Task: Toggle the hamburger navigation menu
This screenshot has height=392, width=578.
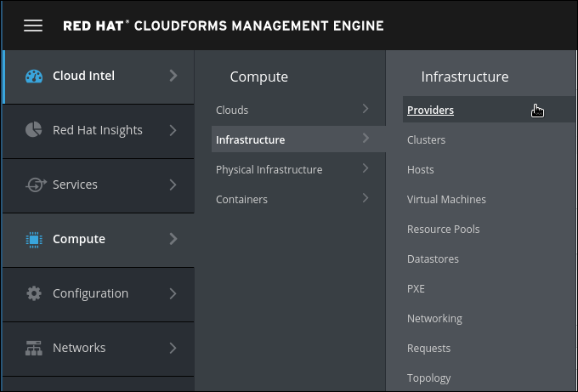Action: click(33, 26)
